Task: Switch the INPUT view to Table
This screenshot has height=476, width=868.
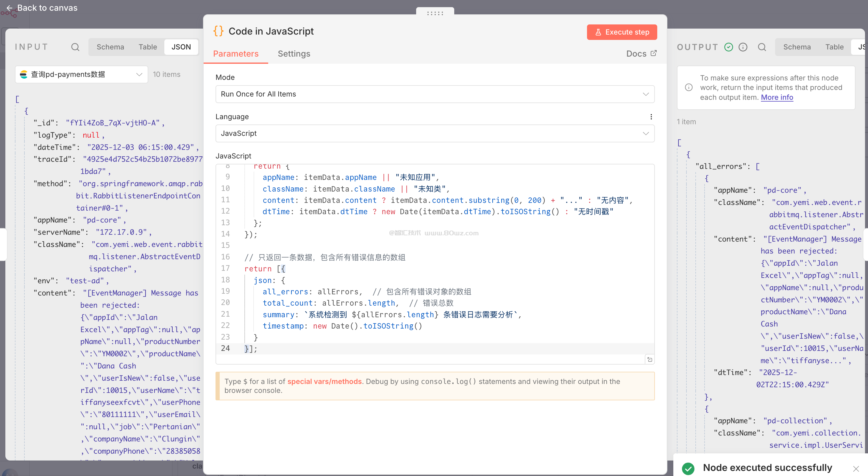Action: (x=148, y=47)
